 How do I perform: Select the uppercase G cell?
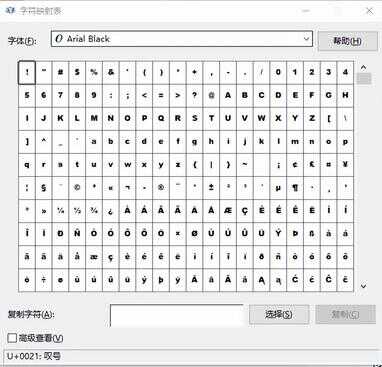329,95
